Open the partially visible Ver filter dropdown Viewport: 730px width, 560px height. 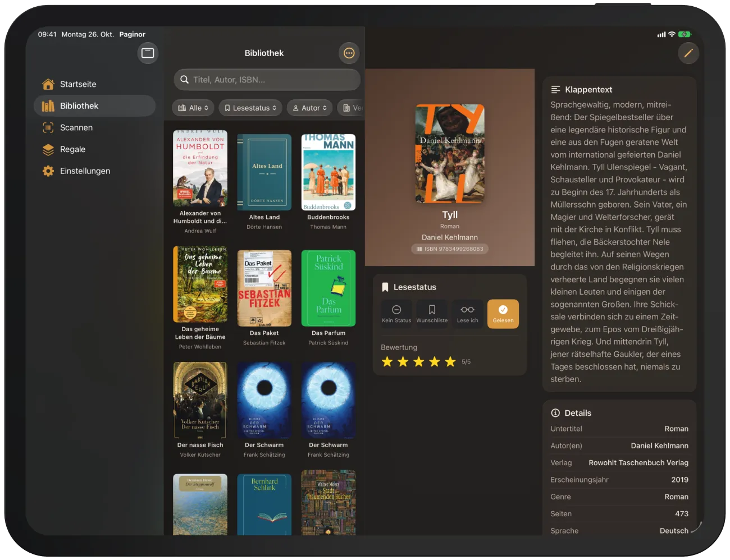pyautogui.click(x=352, y=108)
